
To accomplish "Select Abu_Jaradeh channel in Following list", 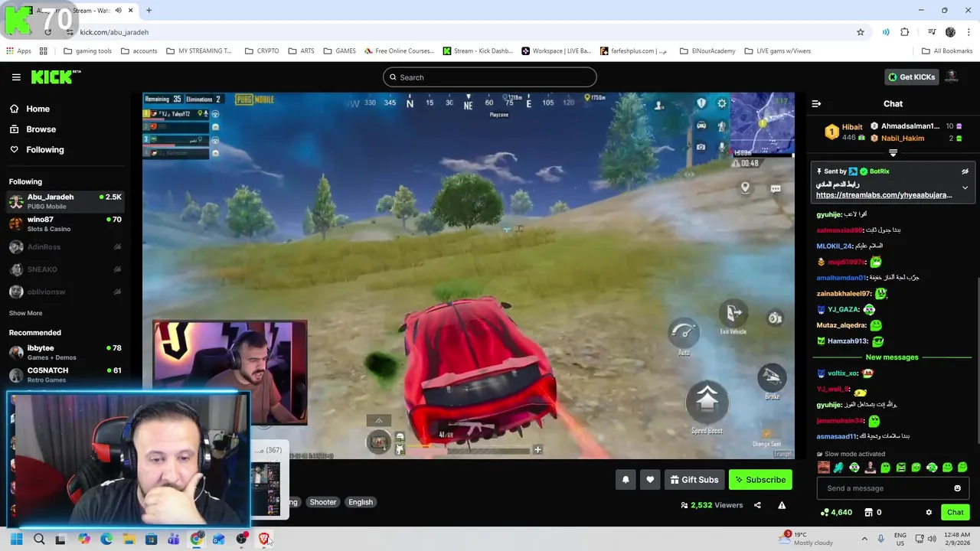I will pyautogui.click(x=65, y=201).
